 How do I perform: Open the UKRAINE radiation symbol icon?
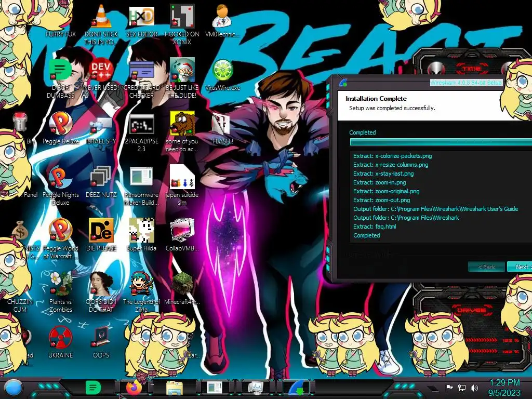click(60, 337)
